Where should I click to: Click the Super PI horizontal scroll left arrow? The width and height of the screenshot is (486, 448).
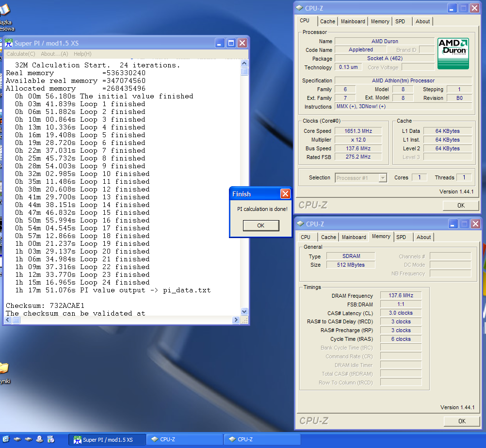[x=8, y=320]
